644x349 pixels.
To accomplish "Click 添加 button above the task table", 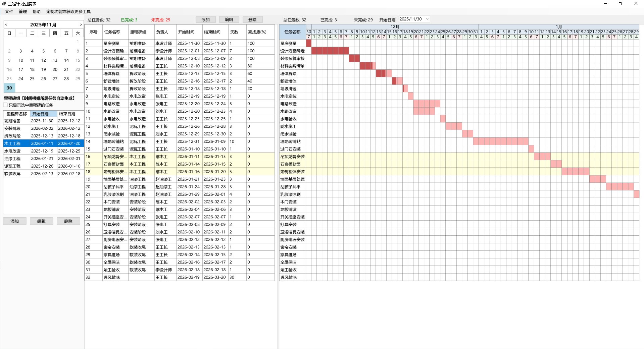I will point(205,20).
